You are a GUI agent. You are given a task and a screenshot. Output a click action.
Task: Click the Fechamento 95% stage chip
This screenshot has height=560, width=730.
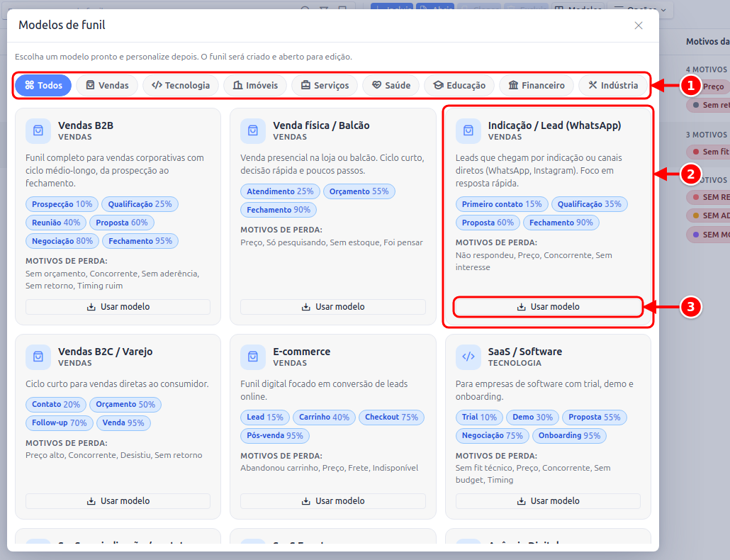[140, 241]
